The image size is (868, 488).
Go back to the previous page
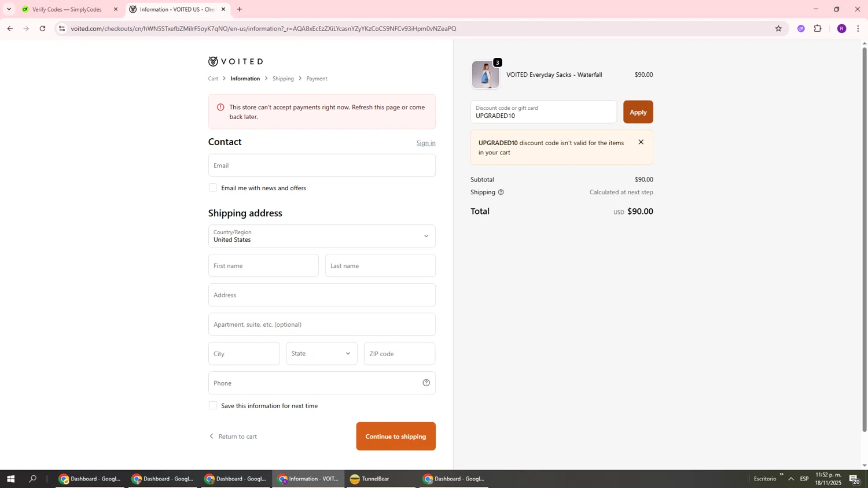(x=10, y=28)
